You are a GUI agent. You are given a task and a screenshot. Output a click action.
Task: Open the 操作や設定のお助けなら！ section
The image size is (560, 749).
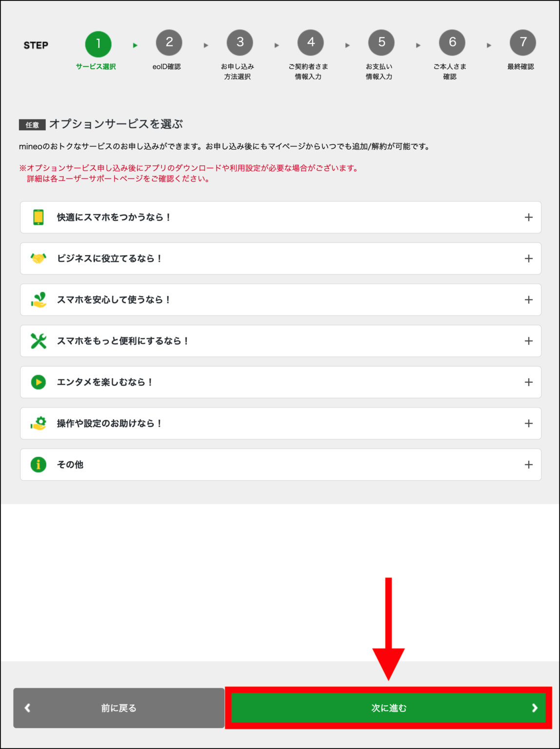(280, 423)
